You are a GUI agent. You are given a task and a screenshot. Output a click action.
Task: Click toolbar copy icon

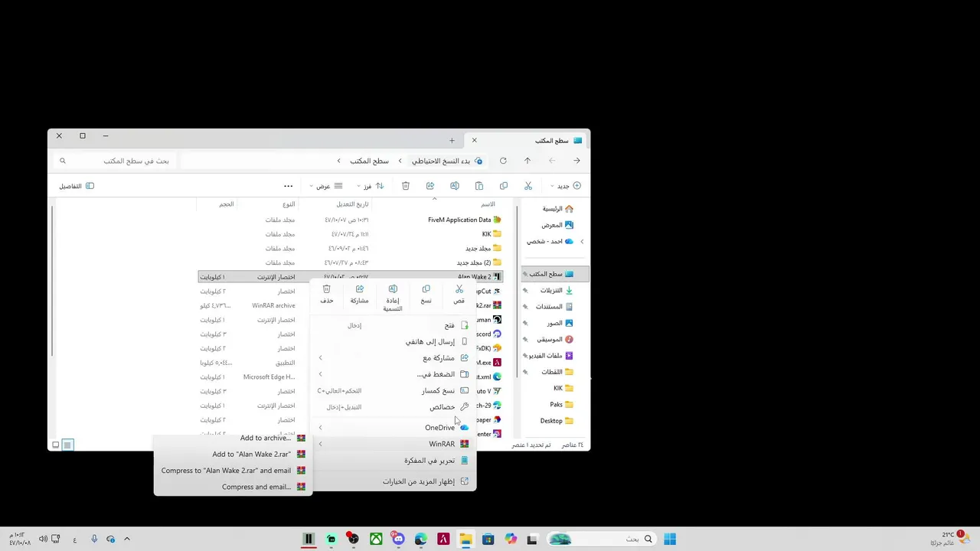tap(504, 186)
